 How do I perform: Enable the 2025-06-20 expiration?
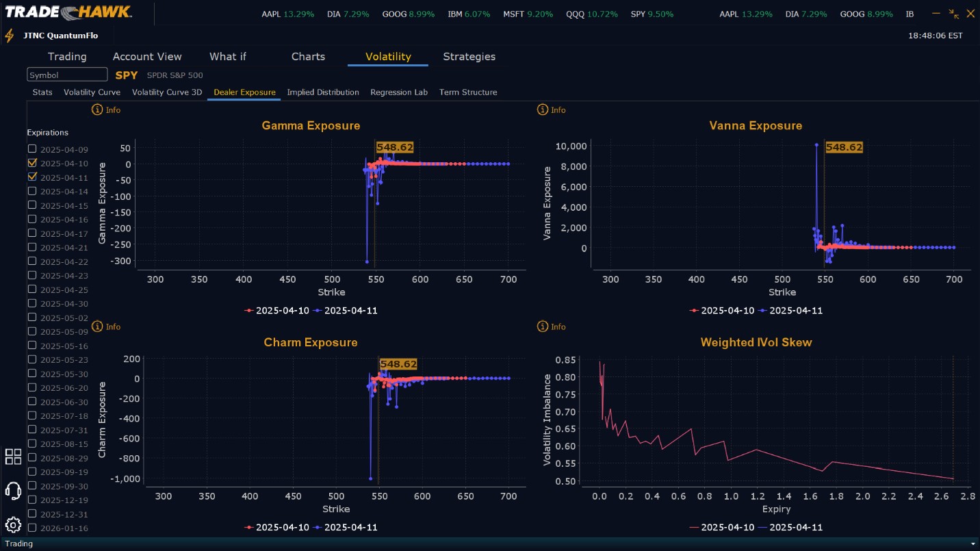[32, 387]
